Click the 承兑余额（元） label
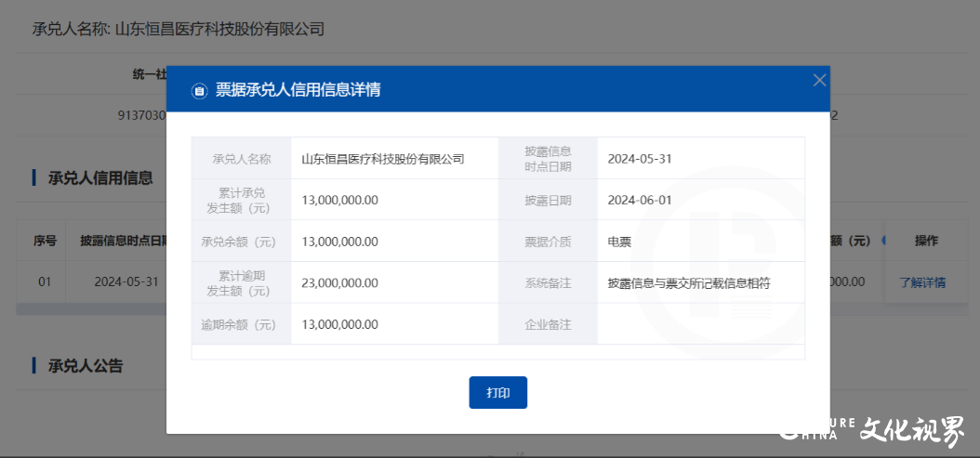Image resolution: width=980 pixels, height=458 pixels. click(x=241, y=242)
